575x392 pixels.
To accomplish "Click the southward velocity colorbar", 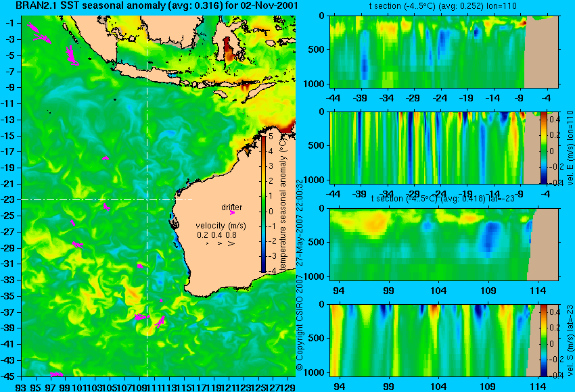I will pyautogui.click(x=544, y=341).
